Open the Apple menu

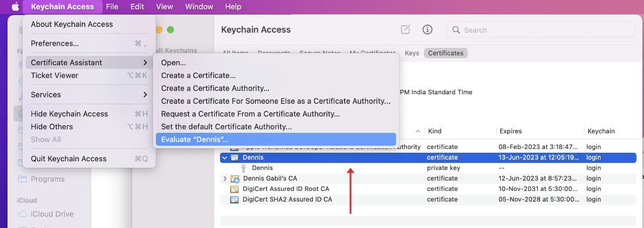pos(15,7)
